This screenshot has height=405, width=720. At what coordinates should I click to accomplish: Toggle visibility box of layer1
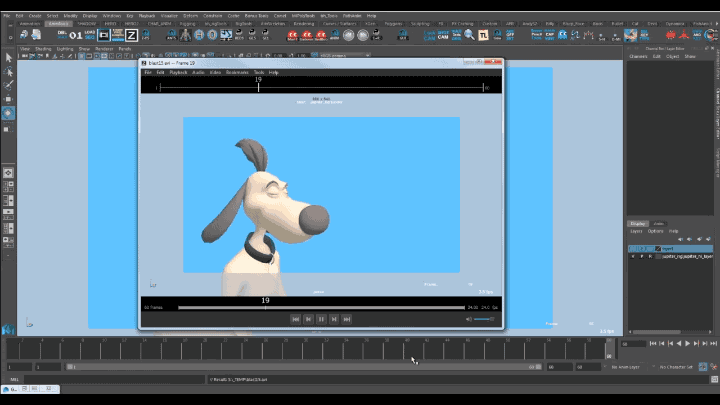tap(633, 248)
